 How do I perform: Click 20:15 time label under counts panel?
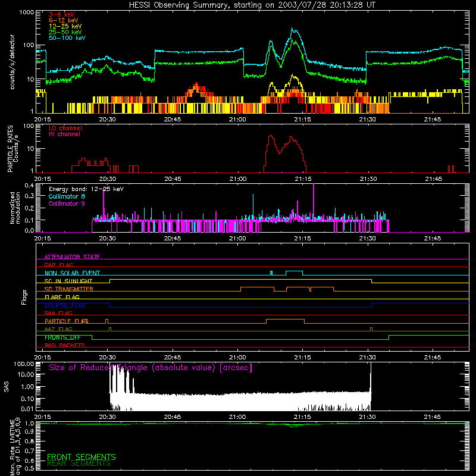click(43, 120)
